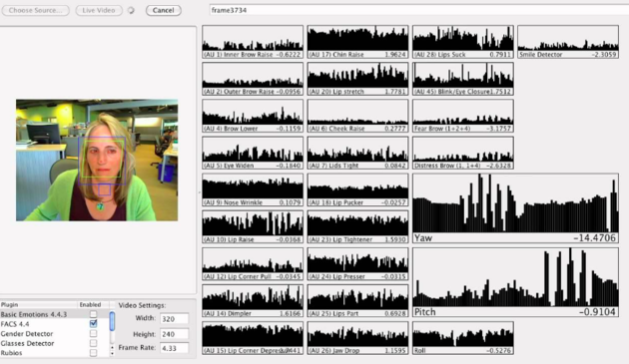629x364 pixels.
Task: Click the AU 9 Nose Wrinkle graph
Action: (x=253, y=190)
